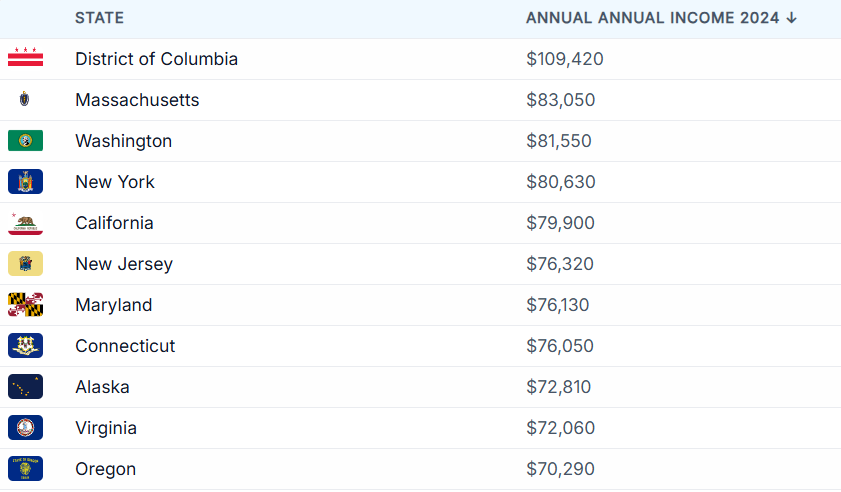
Task: Select the Oregon flag icon
Action: [25, 468]
